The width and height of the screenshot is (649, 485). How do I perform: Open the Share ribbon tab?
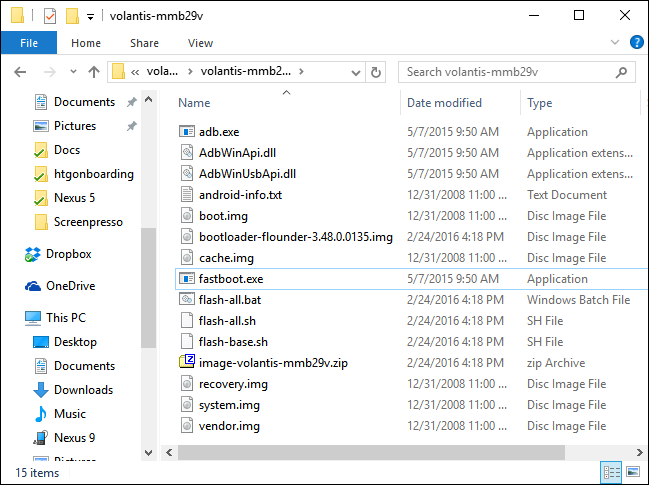144,43
